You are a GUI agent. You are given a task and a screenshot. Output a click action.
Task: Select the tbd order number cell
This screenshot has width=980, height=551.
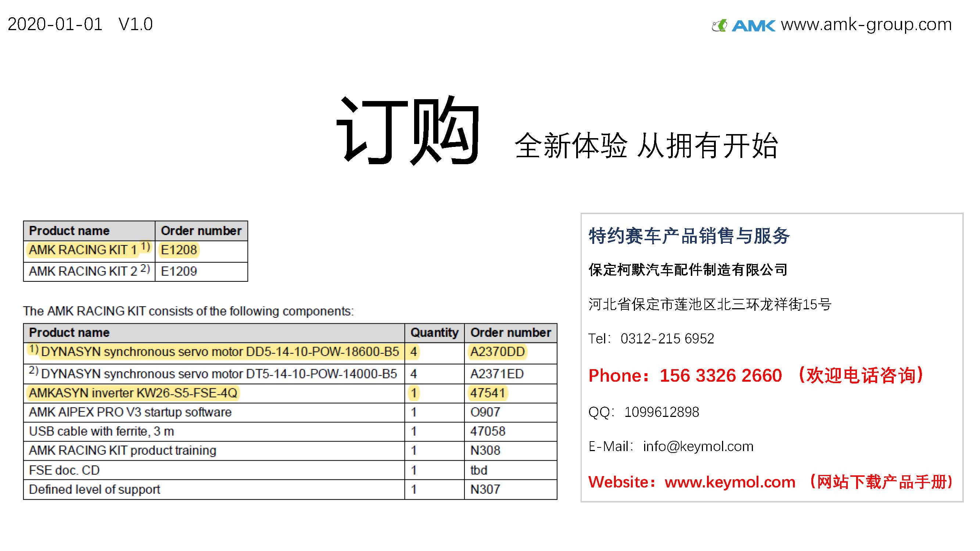510,470
